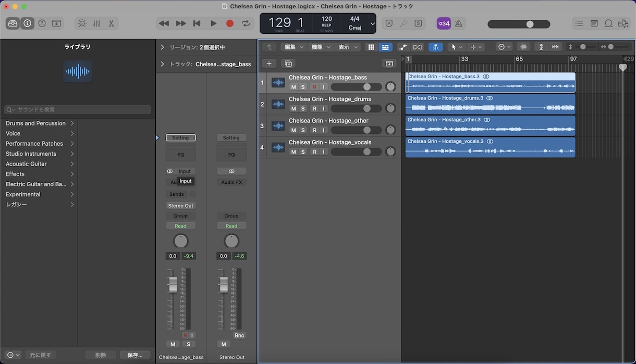
Task: Click the red Record button
Action: 230,23
